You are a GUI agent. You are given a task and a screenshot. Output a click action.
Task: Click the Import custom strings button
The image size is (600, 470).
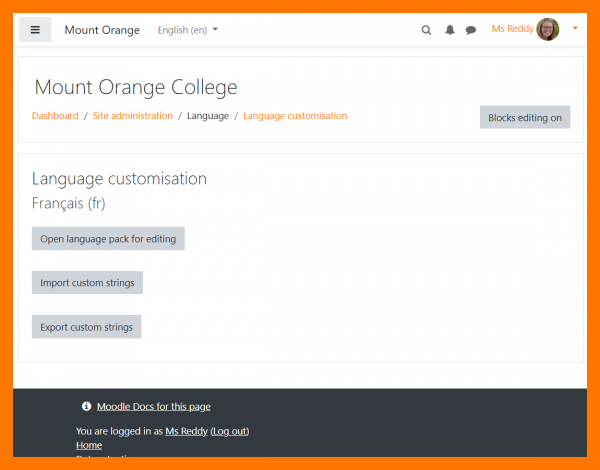[87, 283]
